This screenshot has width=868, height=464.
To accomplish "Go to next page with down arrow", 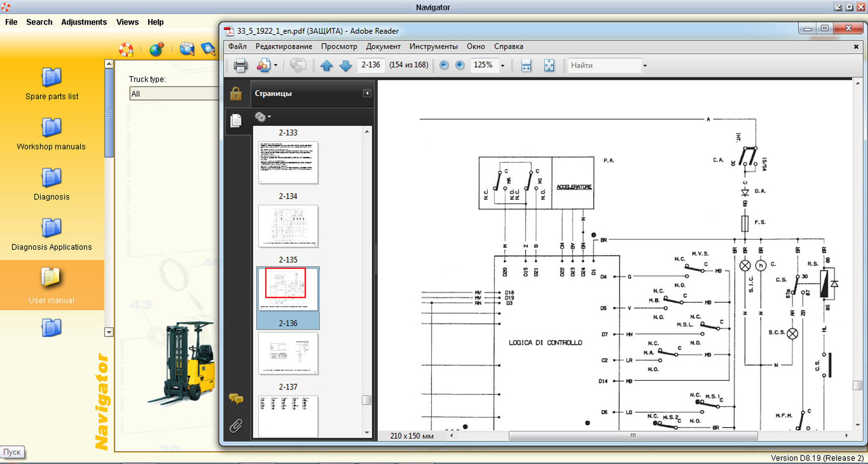I will (x=345, y=65).
